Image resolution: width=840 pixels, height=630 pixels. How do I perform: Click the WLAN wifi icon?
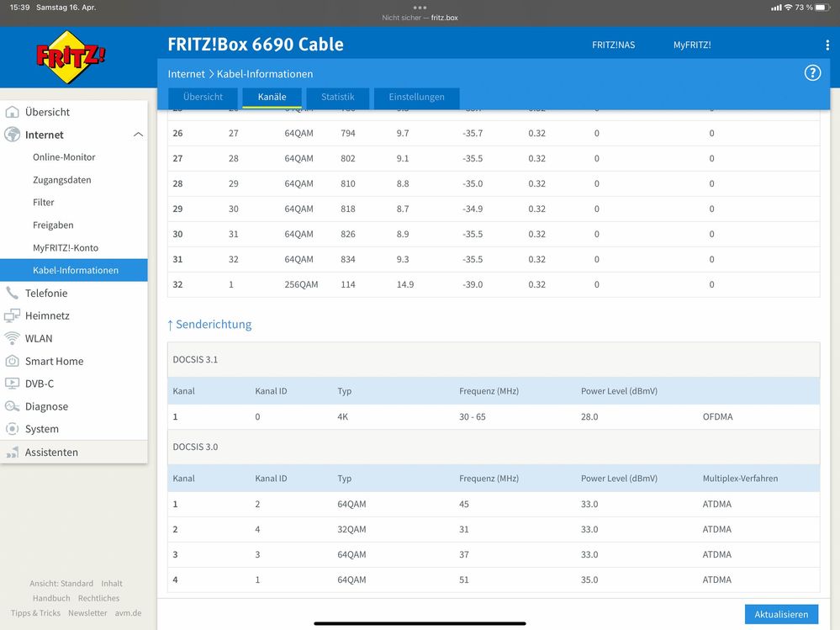(12, 338)
